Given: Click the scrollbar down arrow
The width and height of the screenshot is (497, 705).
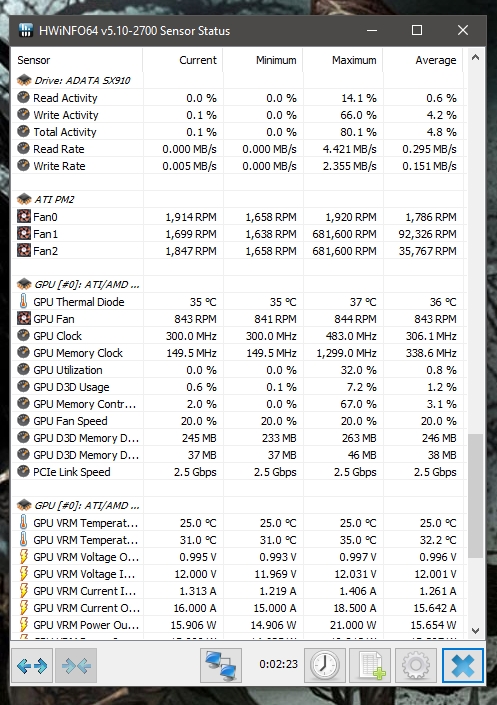Looking at the screenshot, I should click(475, 631).
